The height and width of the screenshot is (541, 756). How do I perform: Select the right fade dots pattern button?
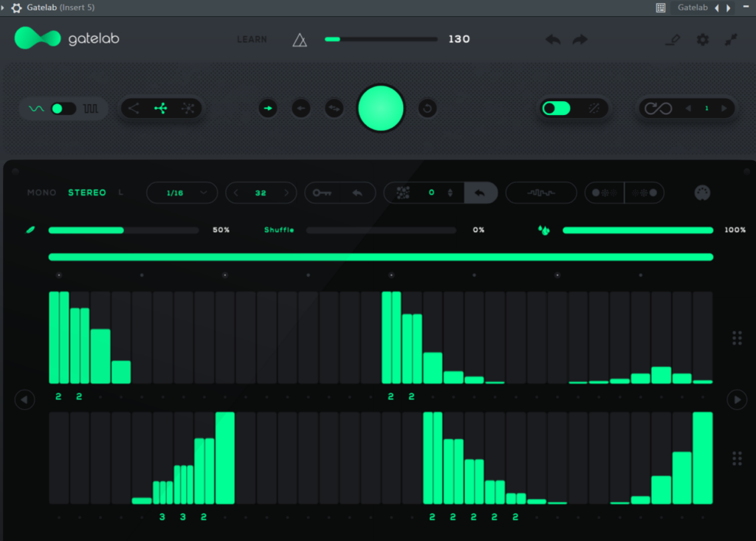coord(644,193)
